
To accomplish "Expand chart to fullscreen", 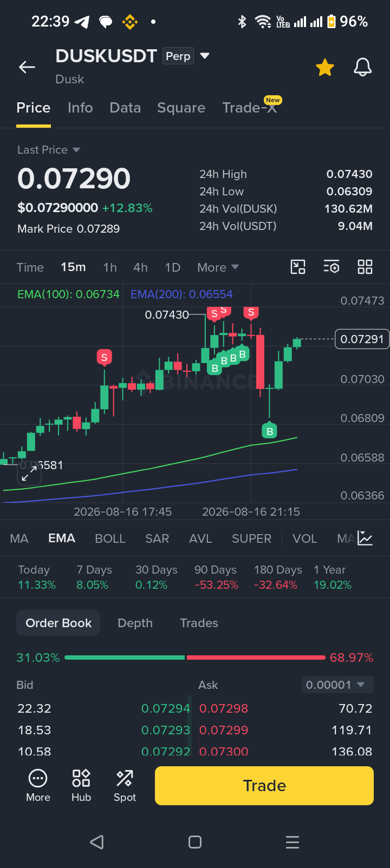I will click(29, 474).
